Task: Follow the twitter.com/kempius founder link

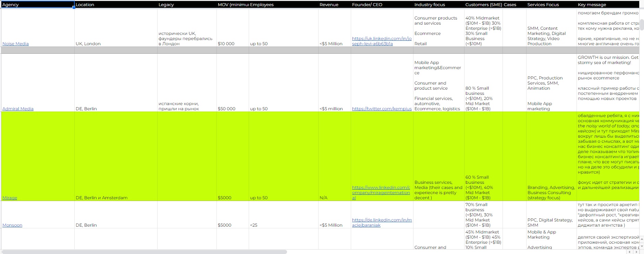Action: pyautogui.click(x=382, y=109)
